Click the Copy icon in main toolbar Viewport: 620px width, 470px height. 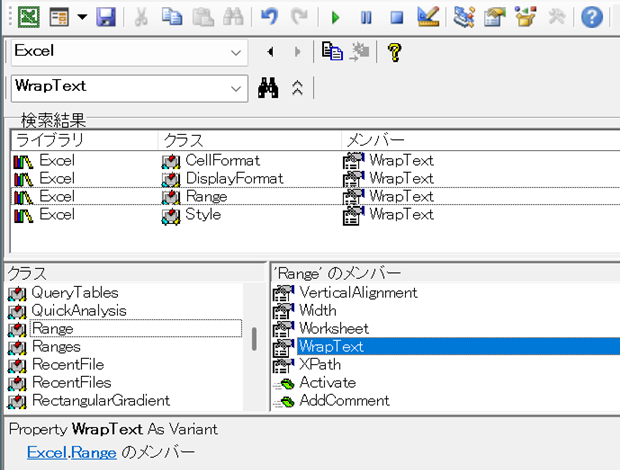[172, 17]
